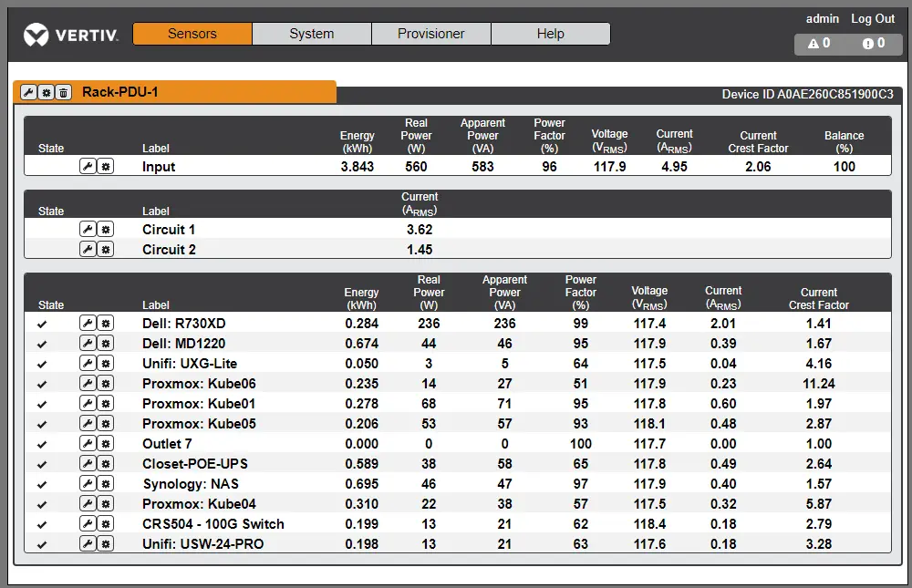Click the wrench icon for Circuit 2
Screen dimensions: 912x588
88,250
